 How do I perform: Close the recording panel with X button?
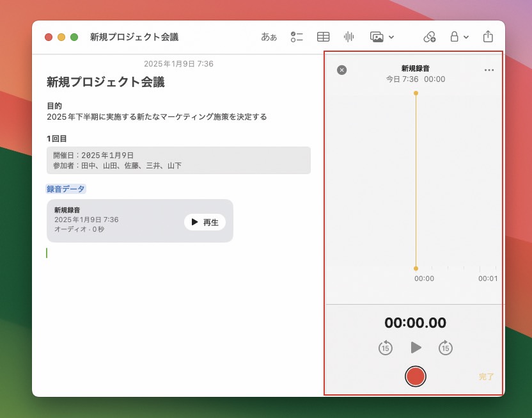(x=341, y=70)
